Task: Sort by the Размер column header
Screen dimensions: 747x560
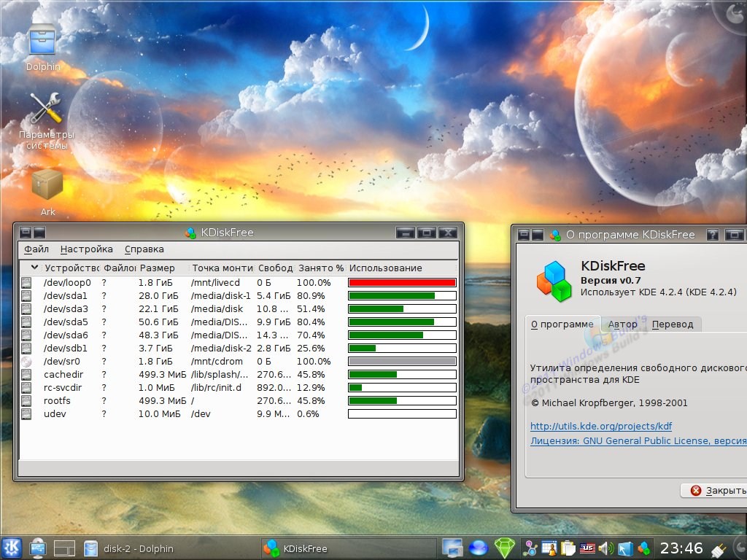Action: tap(162, 268)
